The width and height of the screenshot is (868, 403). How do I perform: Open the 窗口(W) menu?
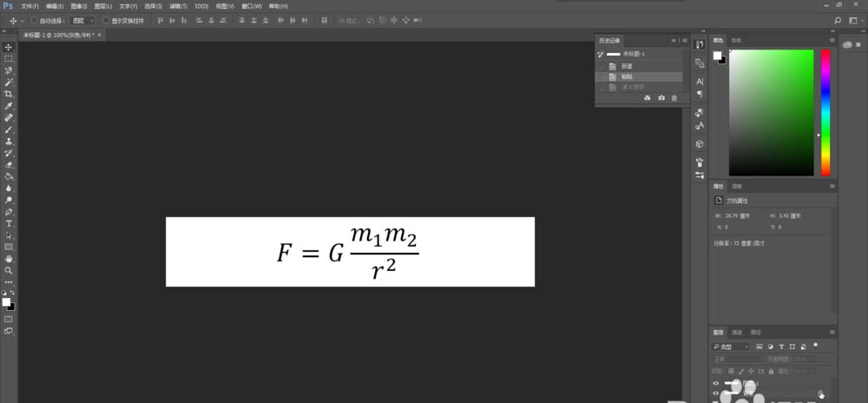click(x=252, y=6)
